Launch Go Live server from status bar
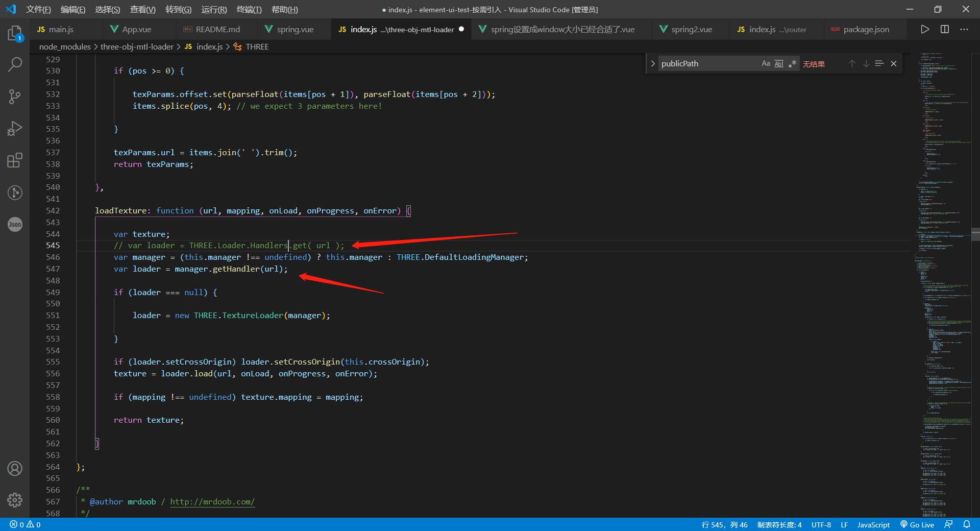 (917, 524)
